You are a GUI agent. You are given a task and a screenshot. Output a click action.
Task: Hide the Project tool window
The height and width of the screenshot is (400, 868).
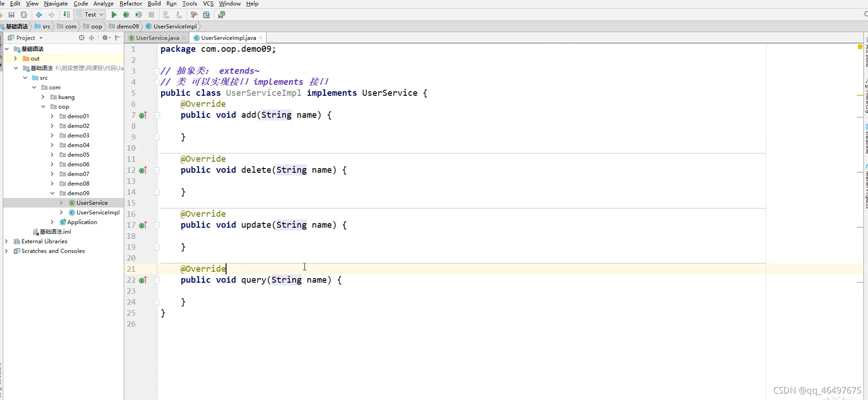click(x=118, y=38)
